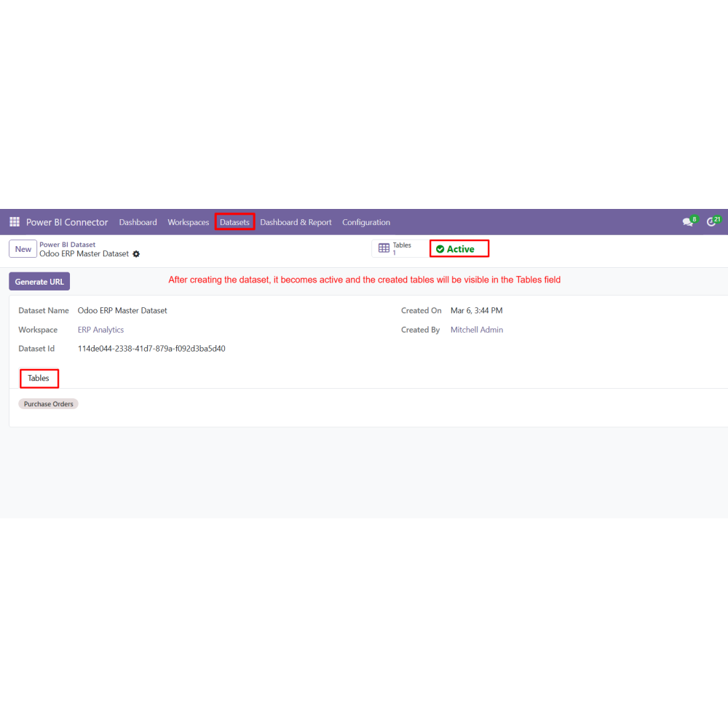Open the Workspaces menu
The width and height of the screenshot is (728, 728).
click(188, 222)
